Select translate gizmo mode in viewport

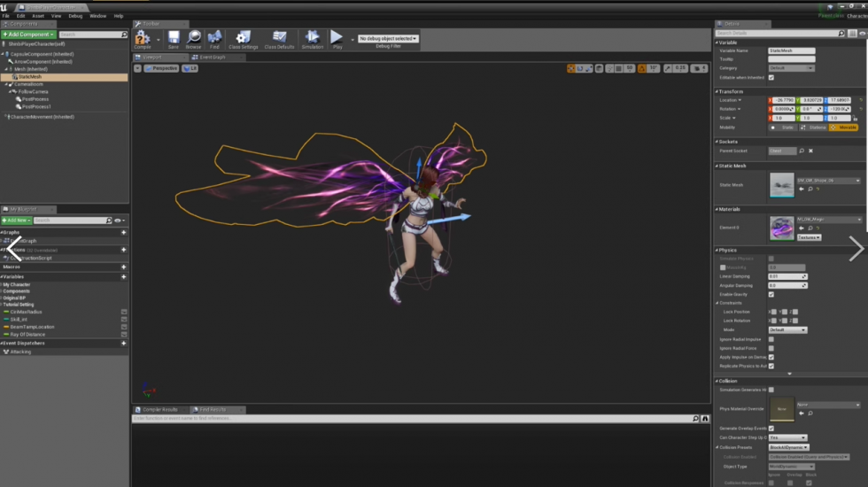570,68
